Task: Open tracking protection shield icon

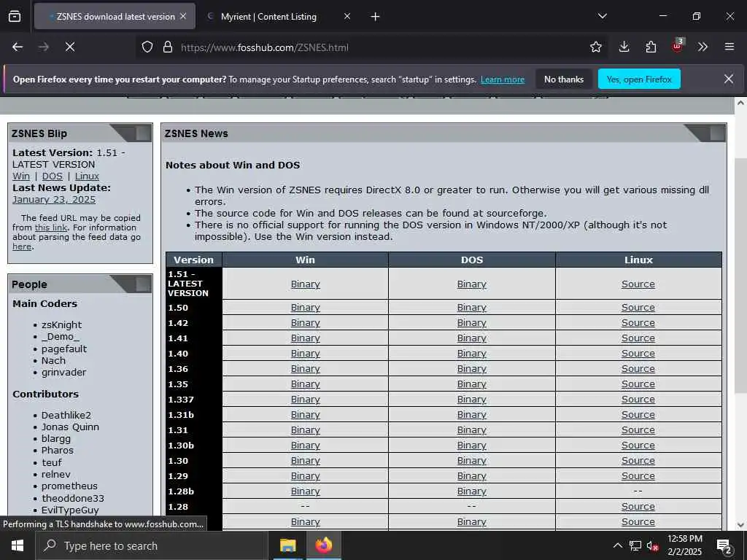Action: pyautogui.click(x=147, y=47)
